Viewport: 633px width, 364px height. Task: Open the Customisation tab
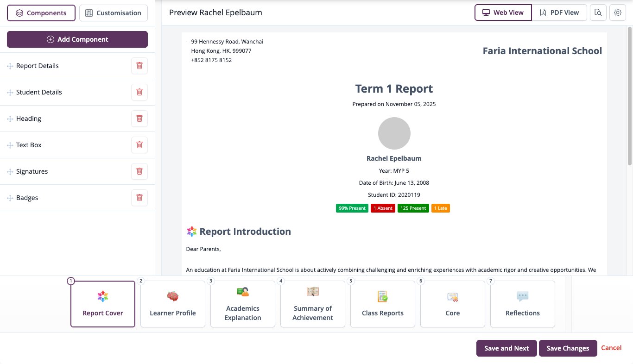[114, 13]
